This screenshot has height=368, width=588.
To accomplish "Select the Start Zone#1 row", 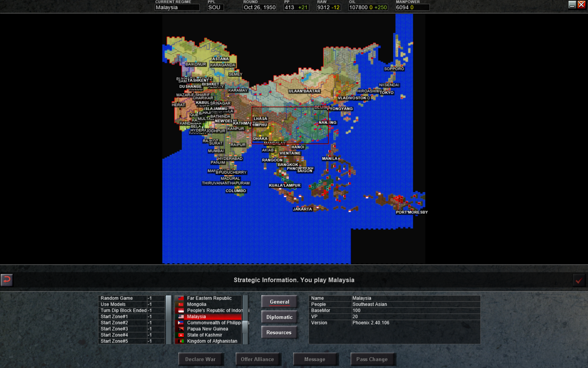I will click(132, 316).
